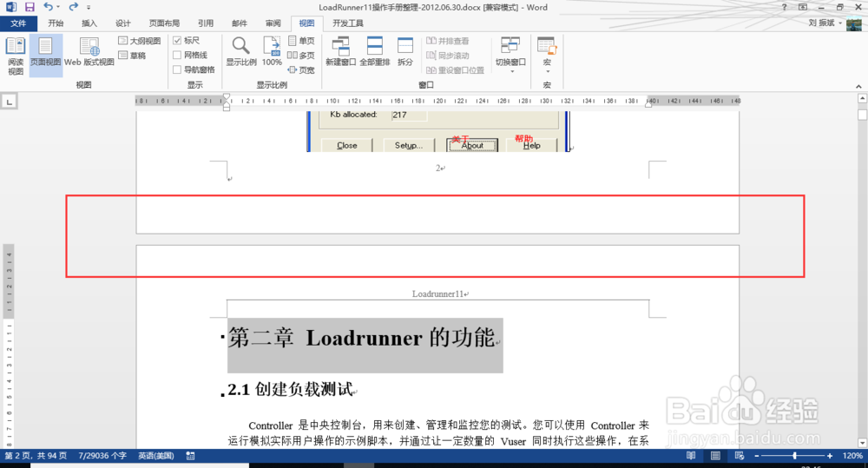Open user account 刘振斌 dropdown
Image resolution: width=868 pixels, height=468 pixels.
point(825,23)
